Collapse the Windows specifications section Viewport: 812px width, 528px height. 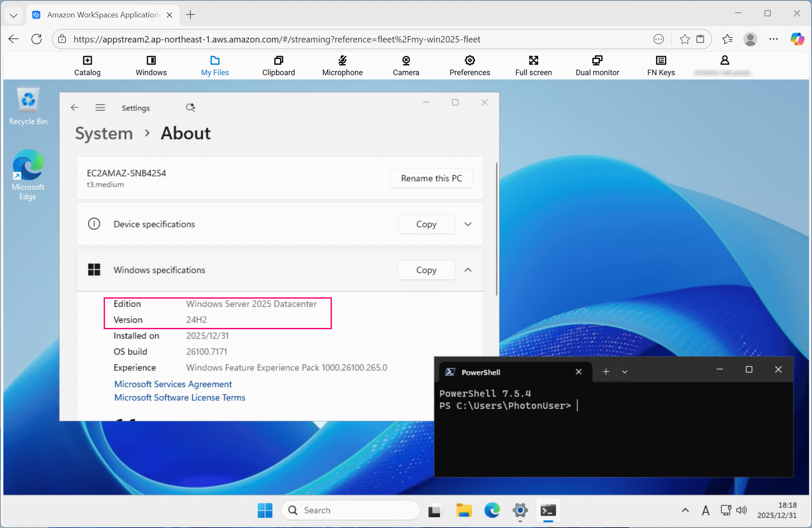coord(467,270)
